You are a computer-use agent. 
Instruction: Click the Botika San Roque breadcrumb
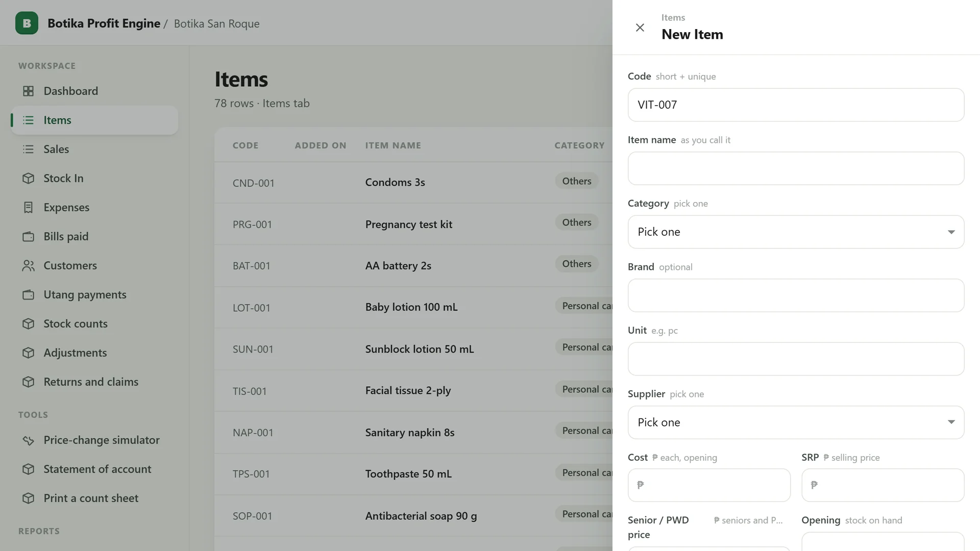tap(216, 23)
